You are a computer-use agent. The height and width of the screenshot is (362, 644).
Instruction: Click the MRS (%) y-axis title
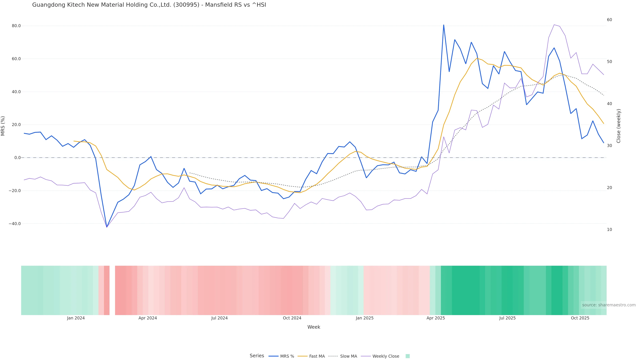(x=3, y=126)
